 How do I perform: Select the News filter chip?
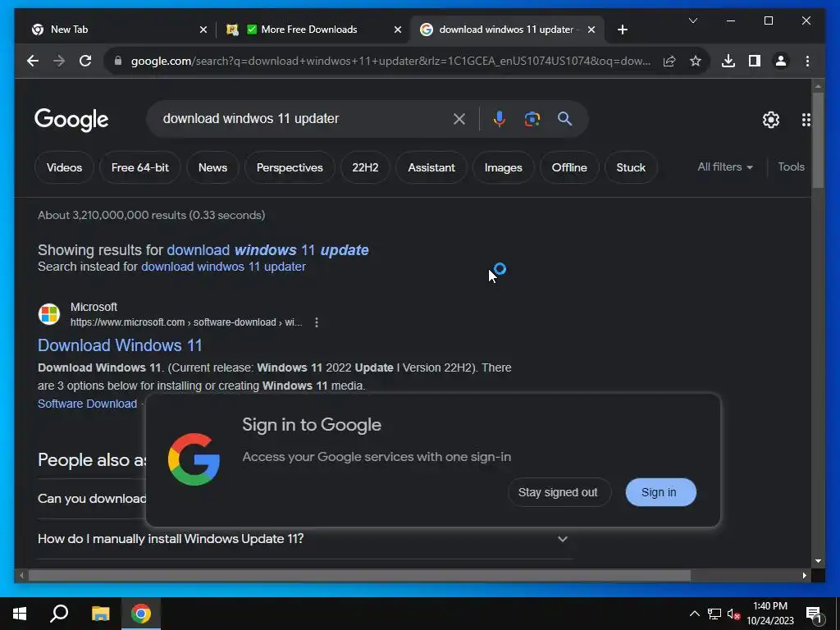click(x=212, y=167)
